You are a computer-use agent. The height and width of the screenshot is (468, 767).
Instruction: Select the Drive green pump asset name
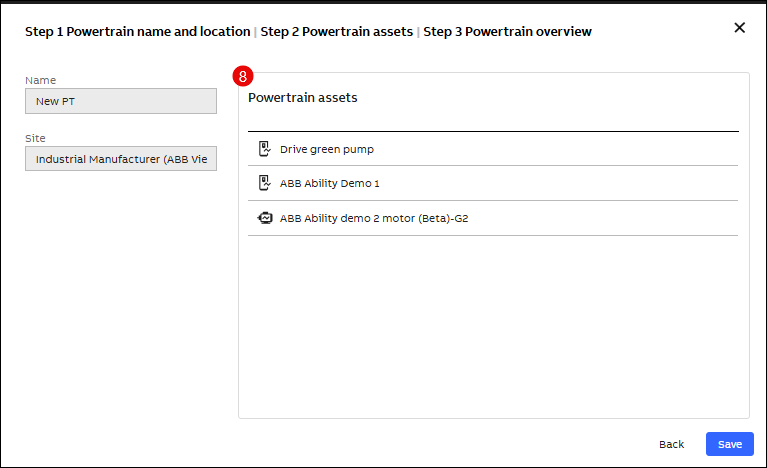pos(326,149)
